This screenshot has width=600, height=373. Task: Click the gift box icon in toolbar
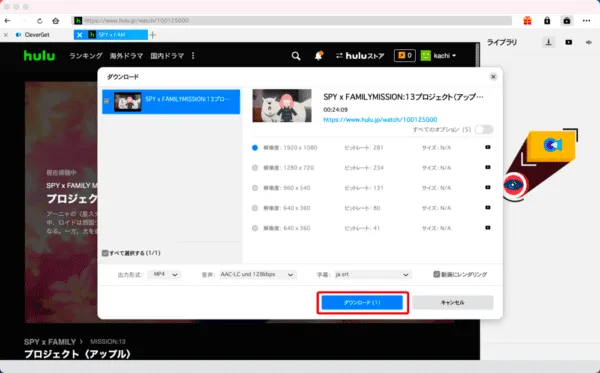coord(527,21)
